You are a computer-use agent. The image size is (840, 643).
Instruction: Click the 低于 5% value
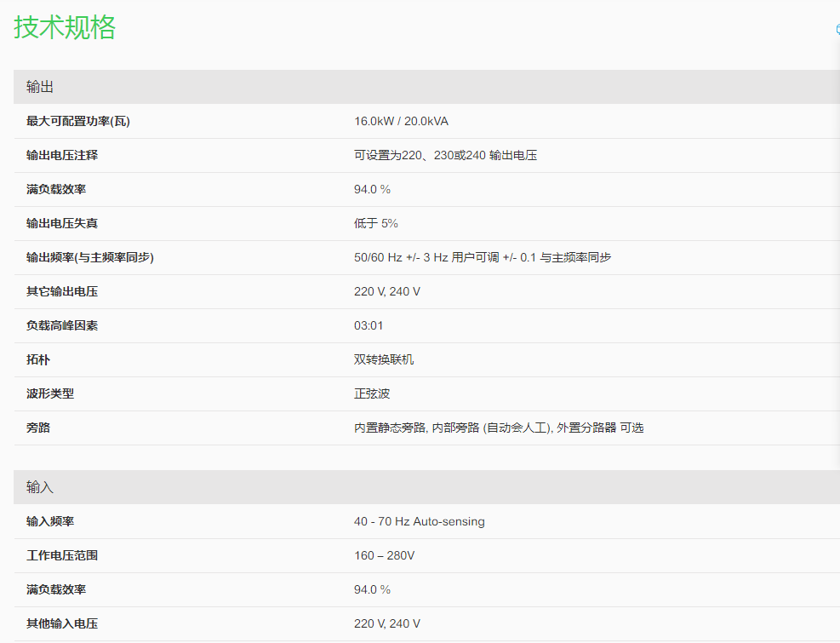[x=376, y=223]
